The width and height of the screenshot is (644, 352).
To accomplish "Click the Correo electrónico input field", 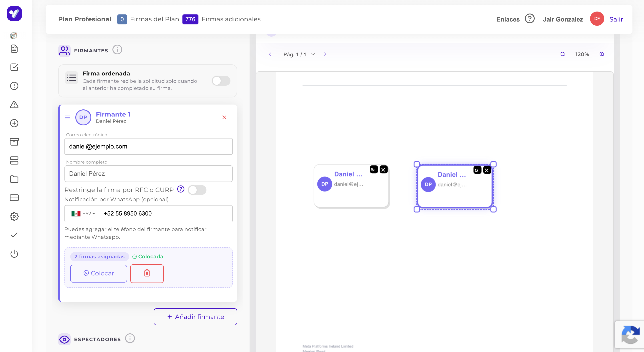I will pyautogui.click(x=148, y=146).
